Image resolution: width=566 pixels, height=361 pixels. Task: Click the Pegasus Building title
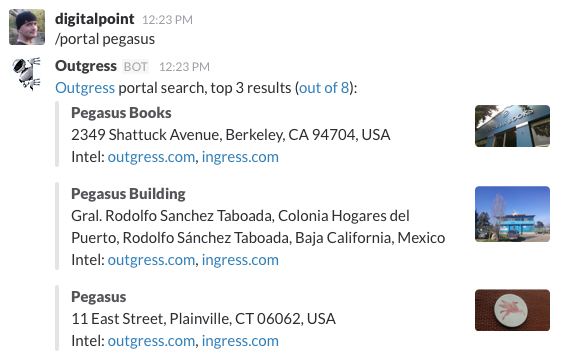point(128,194)
